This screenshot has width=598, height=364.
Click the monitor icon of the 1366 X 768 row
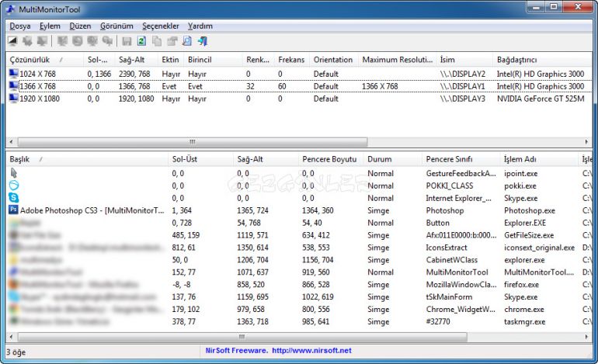tap(14, 86)
